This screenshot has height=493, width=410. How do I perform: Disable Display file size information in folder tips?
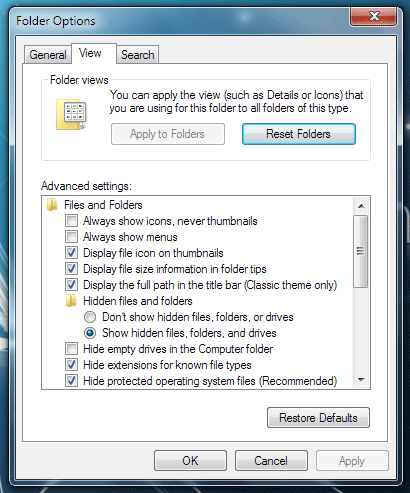pyautogui.click(x=71, y=269)
